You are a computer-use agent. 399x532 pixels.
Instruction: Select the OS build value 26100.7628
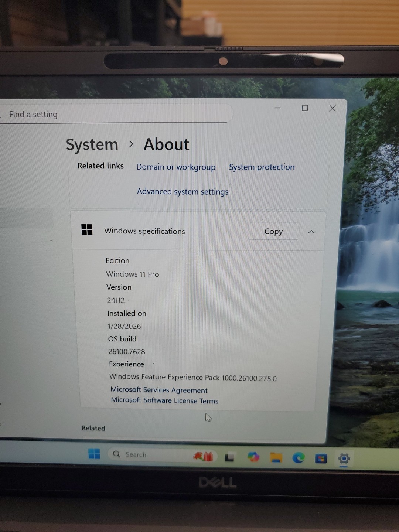click(x=127, y=351)
